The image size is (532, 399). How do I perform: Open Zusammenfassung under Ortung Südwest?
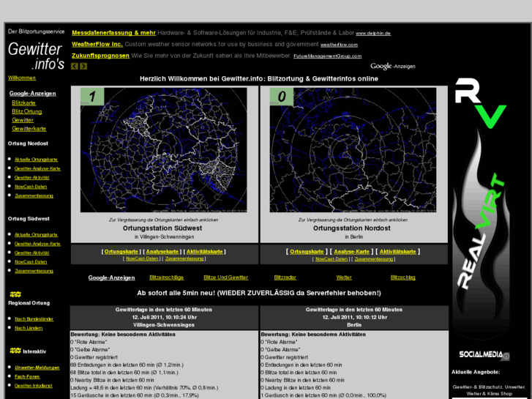tap(34, 271)
